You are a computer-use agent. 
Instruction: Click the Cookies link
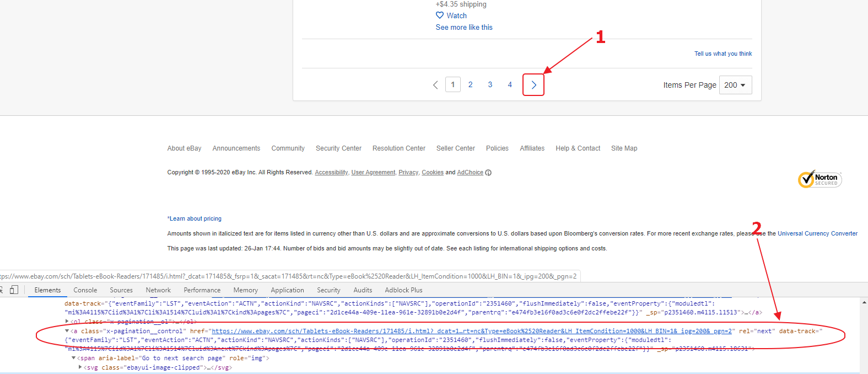coord(433,173)
